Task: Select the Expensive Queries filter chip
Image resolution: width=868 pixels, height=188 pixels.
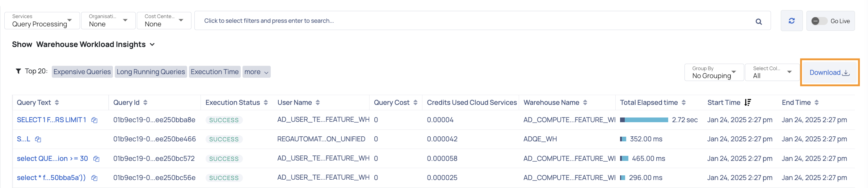Action: click(82, 72)
